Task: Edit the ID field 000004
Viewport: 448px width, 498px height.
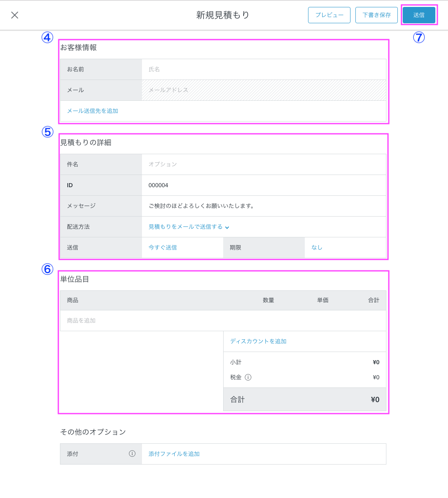Action: (x=263, y=185)
